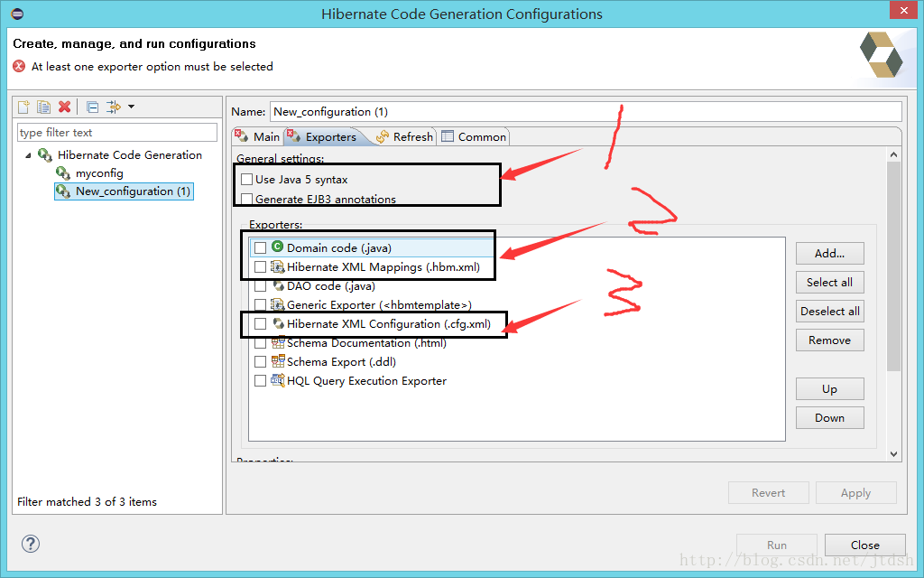Click the scrollbar down arrow
924x578 pixels.
point(893,453)
